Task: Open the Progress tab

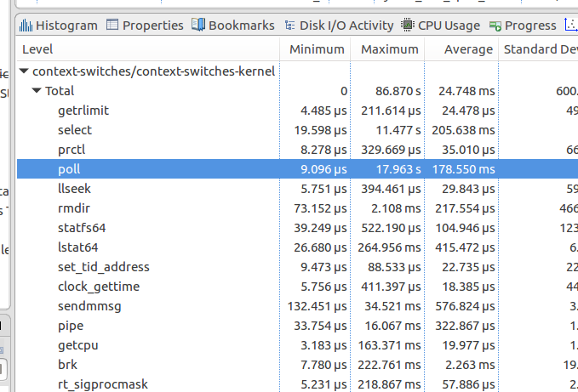Action: pos(523,26)
